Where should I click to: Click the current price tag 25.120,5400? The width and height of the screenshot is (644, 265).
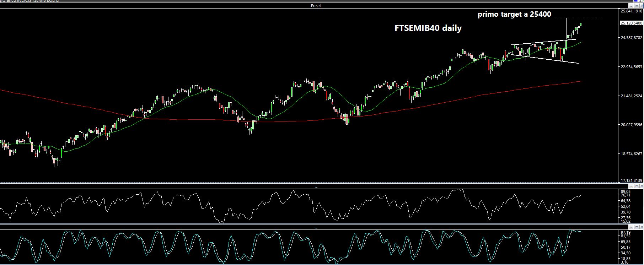click(x=631, y=23)
